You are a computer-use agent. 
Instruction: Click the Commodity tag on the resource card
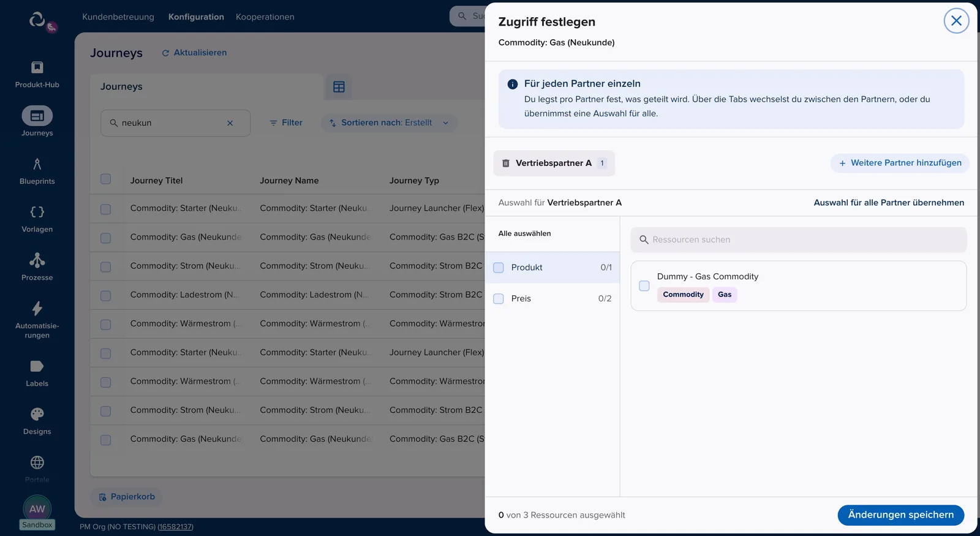click(x=683, y=295)
